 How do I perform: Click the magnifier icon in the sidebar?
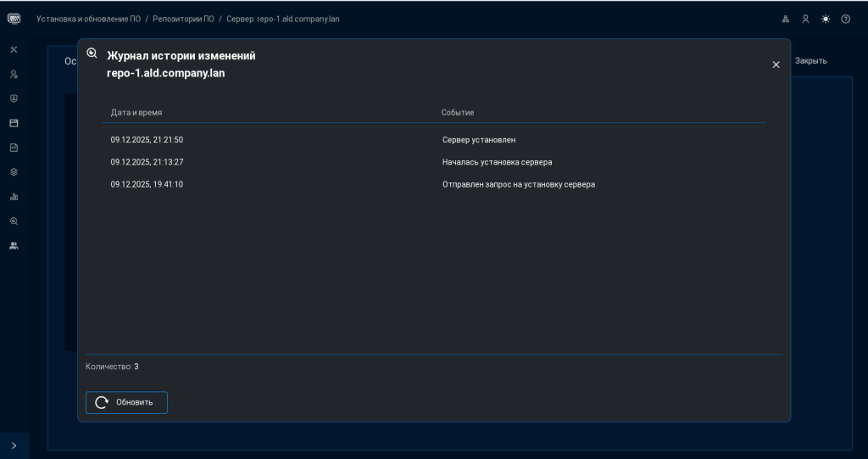click(x=14, y=221)
